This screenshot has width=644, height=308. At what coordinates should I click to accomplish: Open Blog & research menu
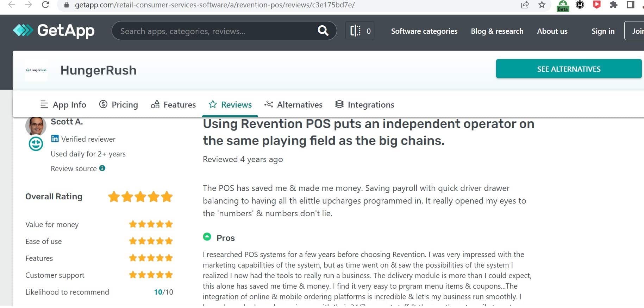pos(497,31)
